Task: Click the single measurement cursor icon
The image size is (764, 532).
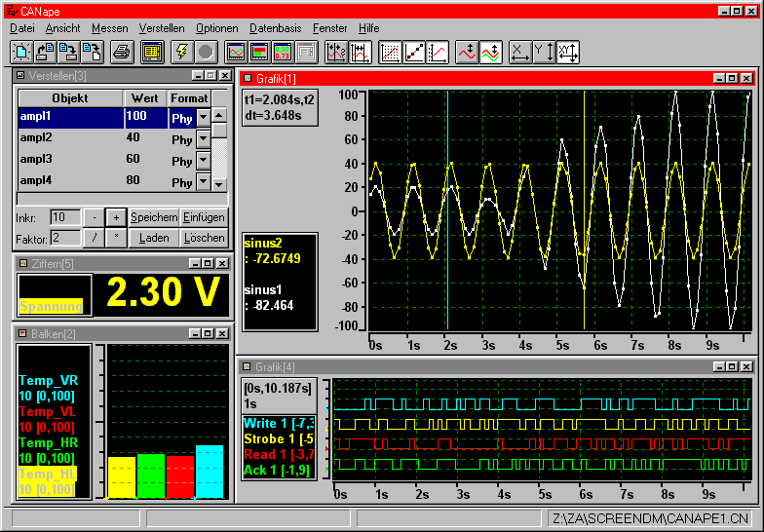Action: (336, 52)
